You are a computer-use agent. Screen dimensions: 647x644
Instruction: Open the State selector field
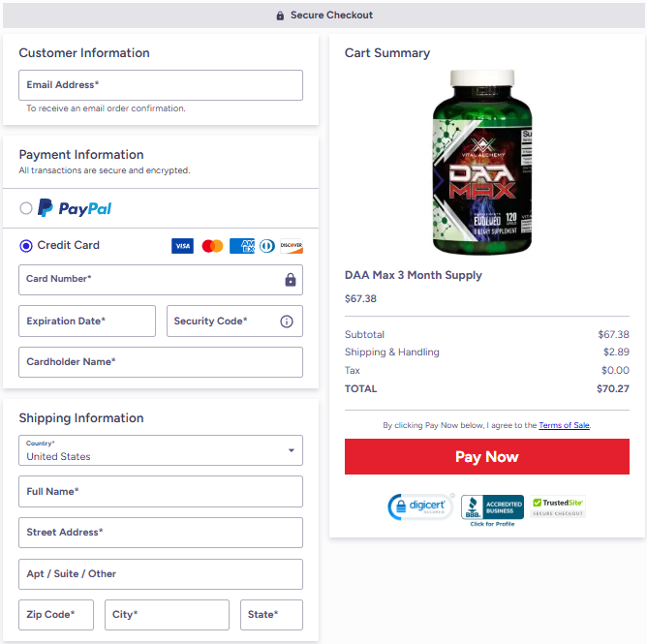271,615
